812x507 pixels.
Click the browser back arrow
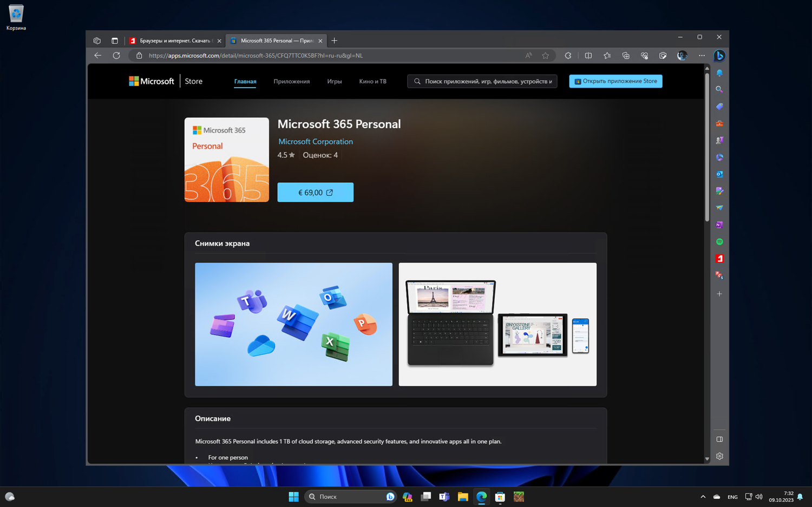97,55
